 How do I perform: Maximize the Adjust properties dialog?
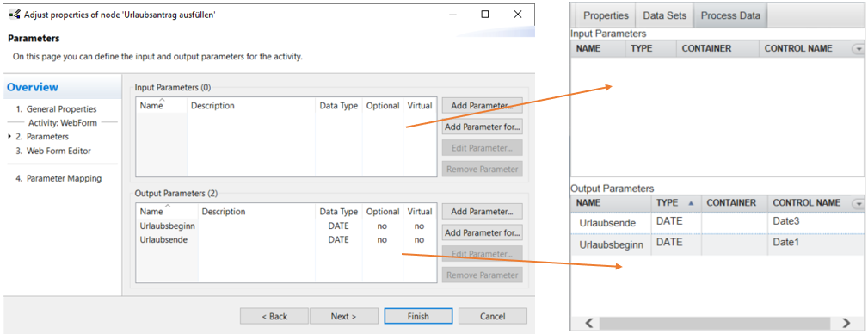coord(485,15)
